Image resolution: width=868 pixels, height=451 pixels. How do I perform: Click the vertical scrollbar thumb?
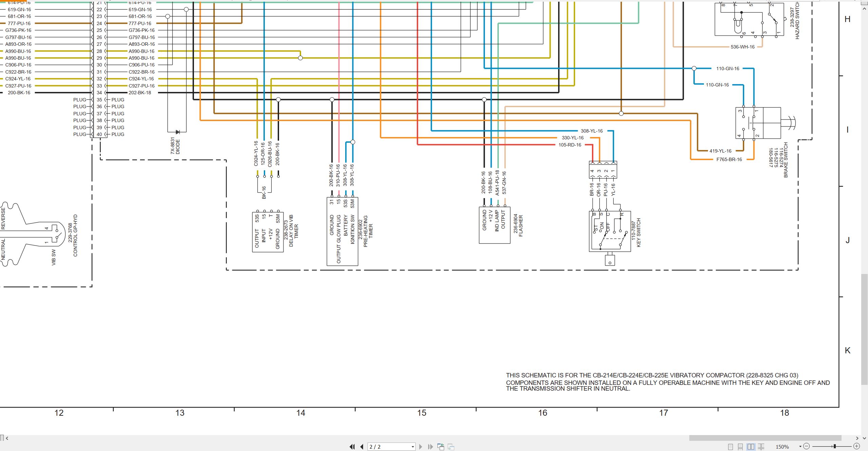pyautogui.click(x=865, y=329)
